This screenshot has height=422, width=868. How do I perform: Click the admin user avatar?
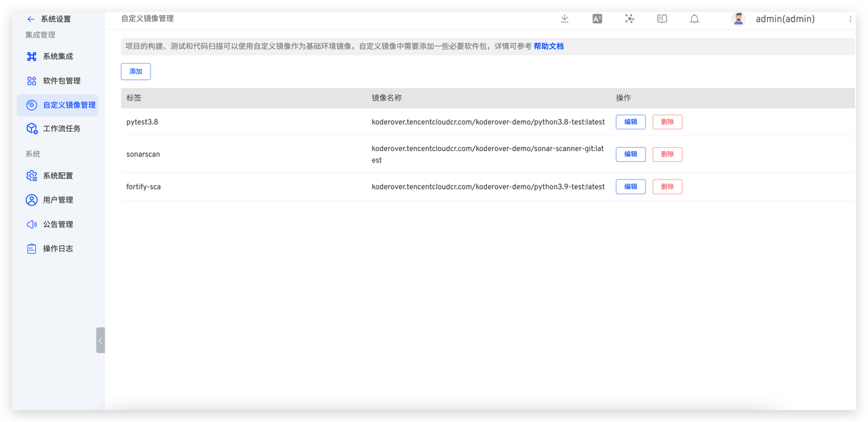tap(738, 19)
